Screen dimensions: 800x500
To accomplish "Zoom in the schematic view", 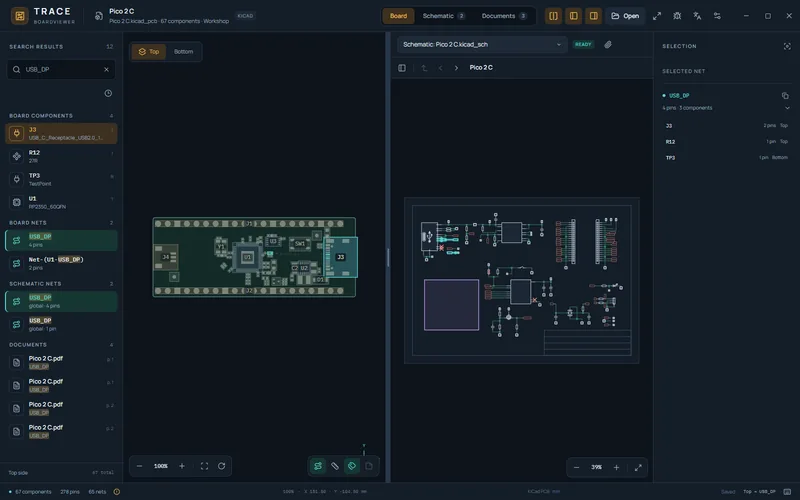I will pos(616,467).
